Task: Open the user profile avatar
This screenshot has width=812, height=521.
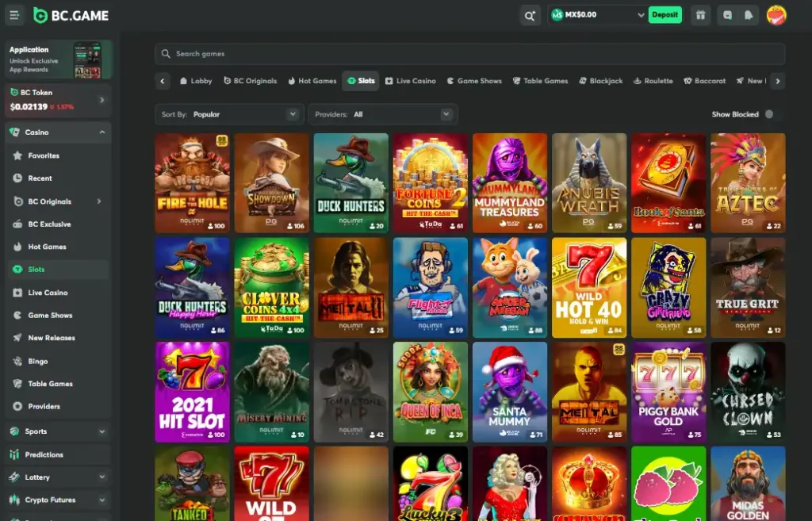Action: [x=776, y=15]
